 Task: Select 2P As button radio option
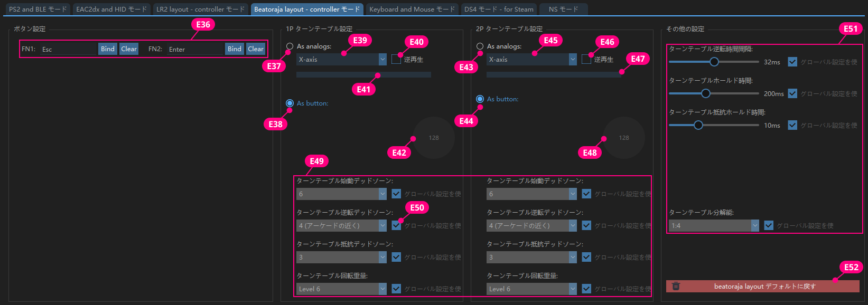[480, 99]
